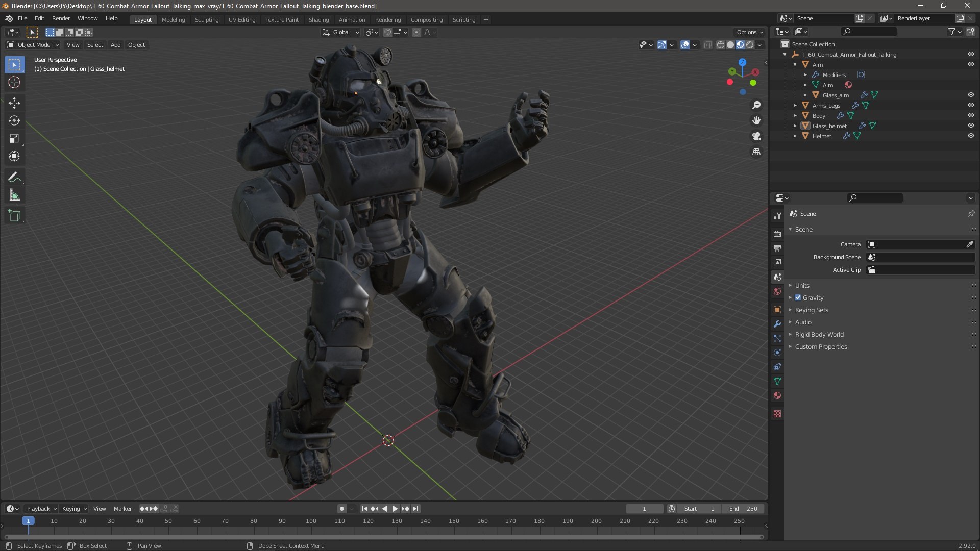Click the current frame field showing 1

(644, 509)
